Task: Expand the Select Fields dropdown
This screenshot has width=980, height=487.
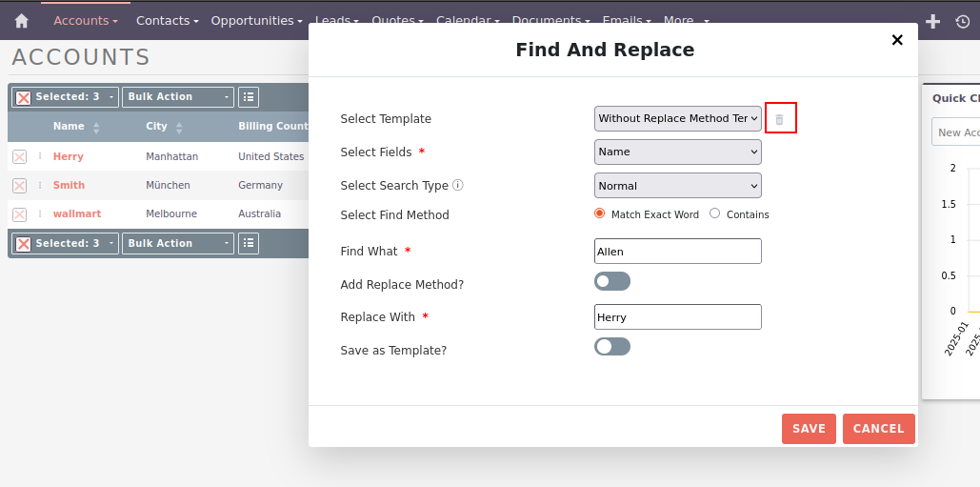Action: pyautogui.click(x=677, y=152)
